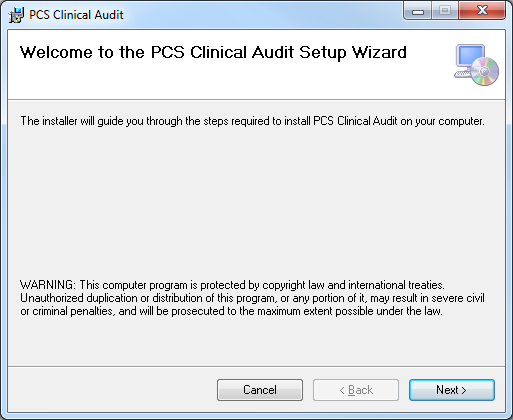Click the computer and CD setup icon

pos(477,65)
